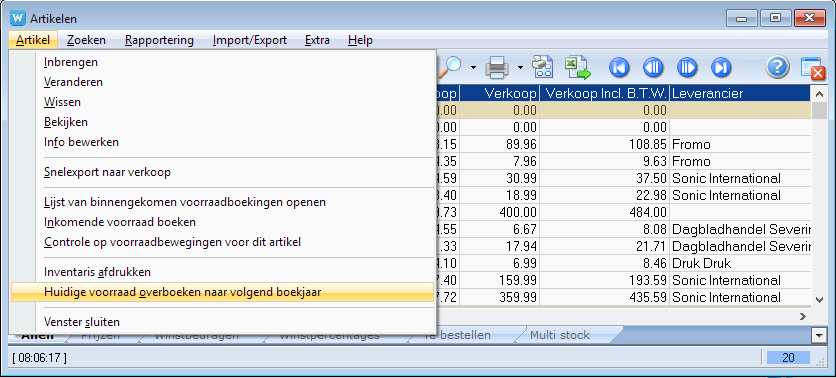The image size is (836, 378).
Task: Open the Zoeken menu
Action: pyautogui.click(x=86, y=40)
